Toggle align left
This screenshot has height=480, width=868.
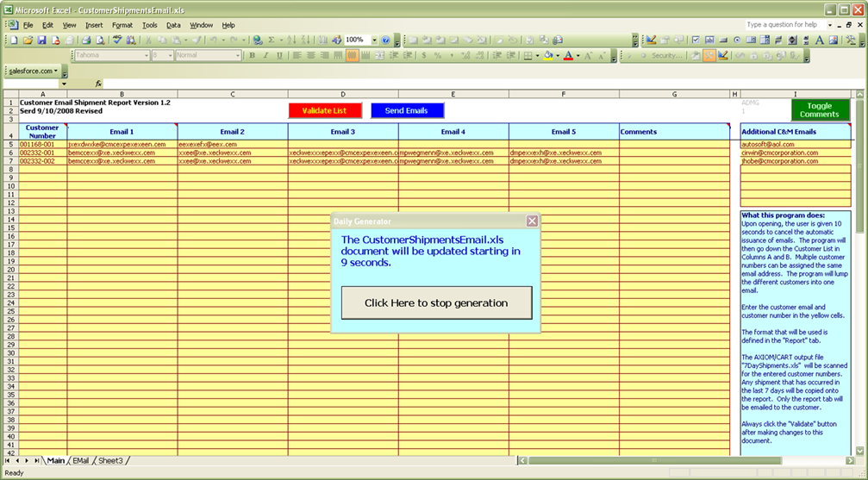(x=297, y=55)
